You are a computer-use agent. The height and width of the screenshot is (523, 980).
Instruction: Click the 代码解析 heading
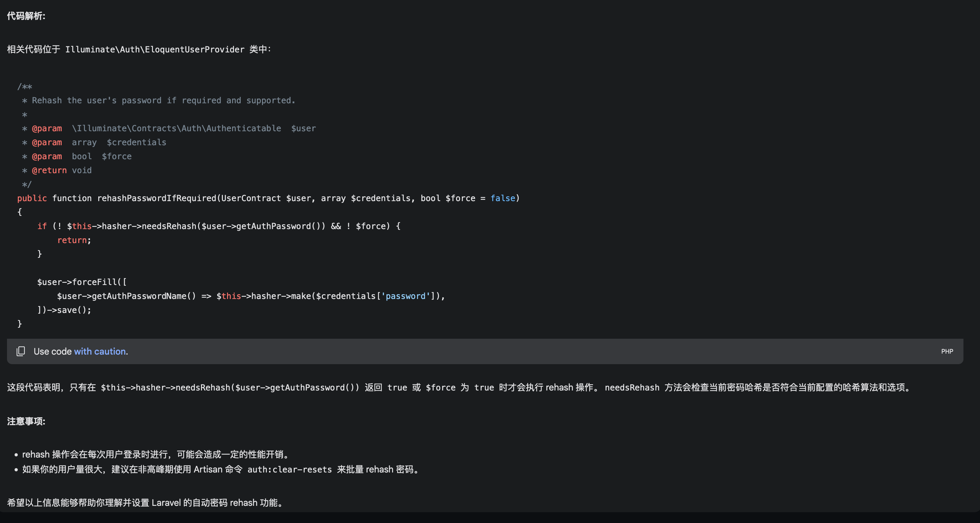point(26,16)
